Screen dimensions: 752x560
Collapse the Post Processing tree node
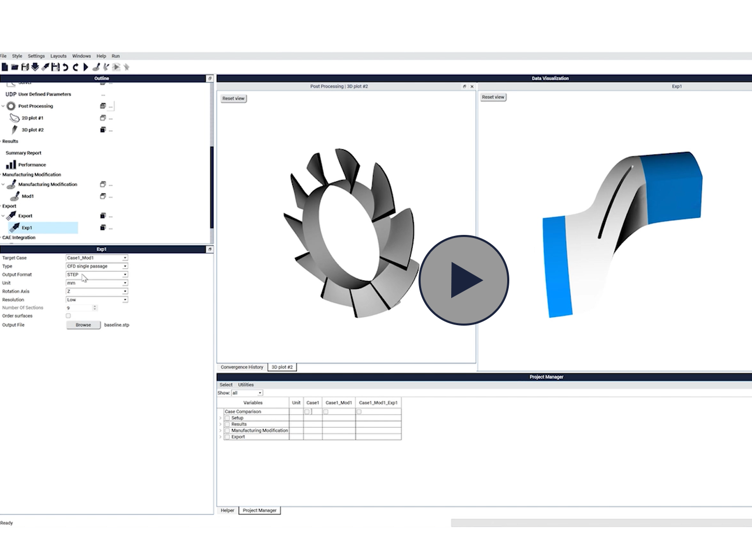point(3,106)
